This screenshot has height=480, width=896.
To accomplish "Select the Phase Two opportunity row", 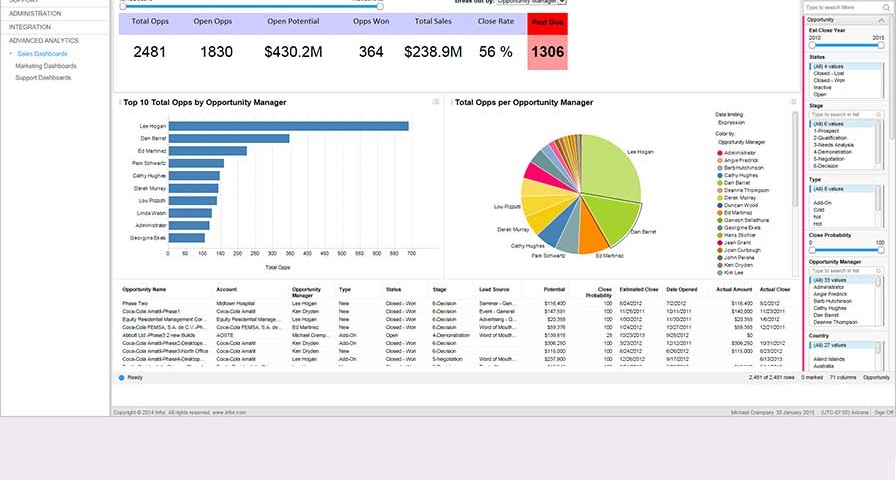I will click(x=457, y=303).
